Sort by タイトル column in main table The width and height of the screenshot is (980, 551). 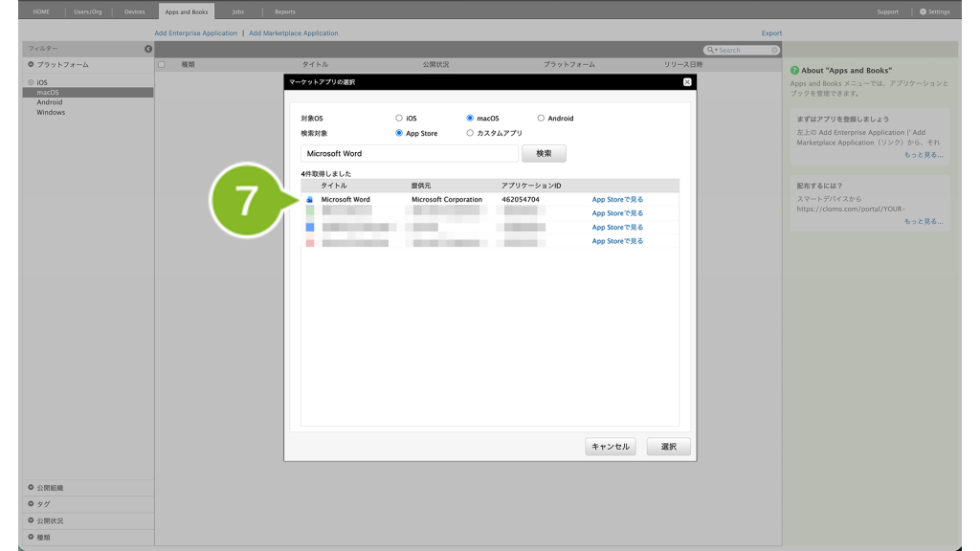click(315, 64)
